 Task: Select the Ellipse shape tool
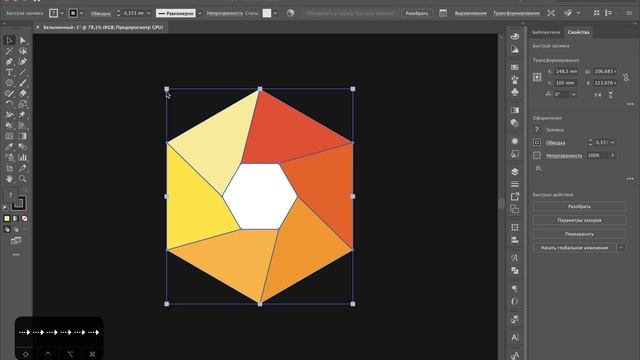pyautogui.click(x=9, y=83)
